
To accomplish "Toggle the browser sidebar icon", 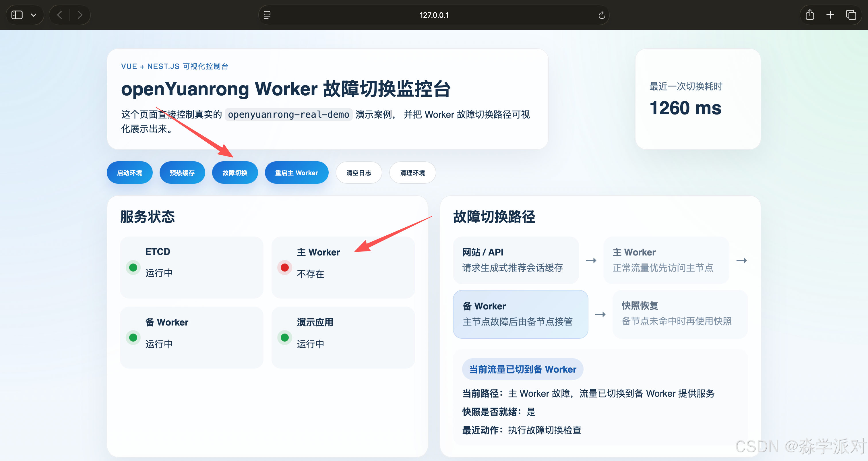I will [x=17, y=15].
